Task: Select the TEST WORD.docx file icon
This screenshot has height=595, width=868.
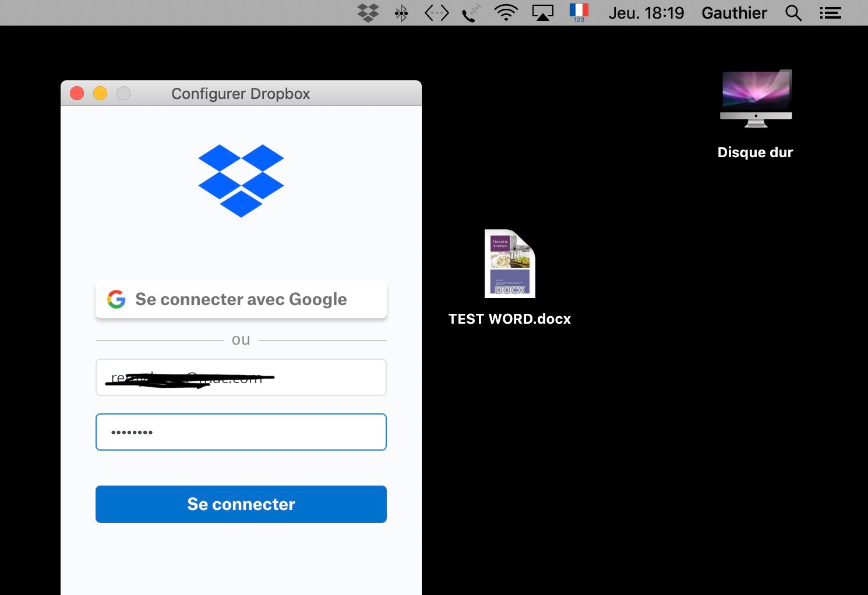Action: (510, 264)
